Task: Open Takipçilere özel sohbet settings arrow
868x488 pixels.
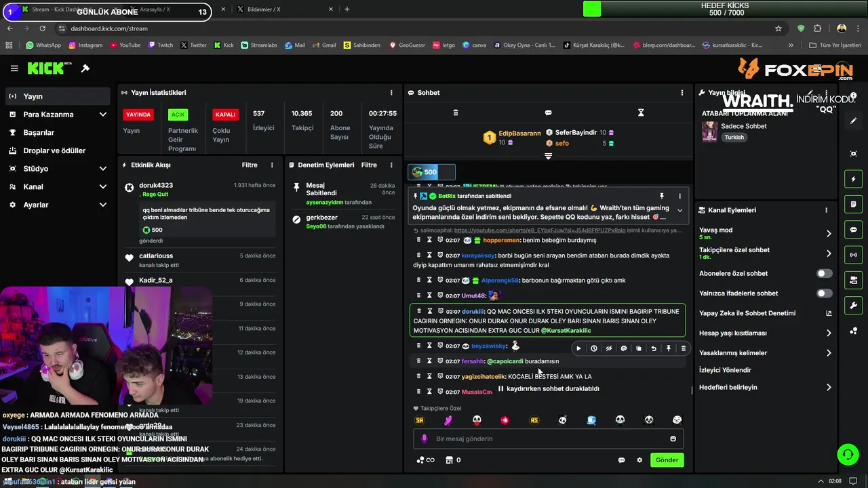Action: (829, 253)
